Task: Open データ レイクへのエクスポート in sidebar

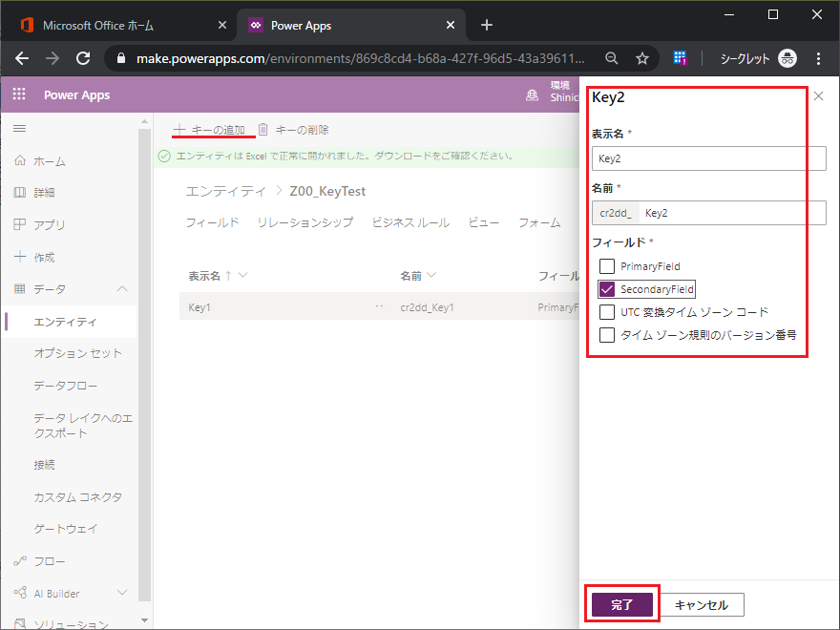Action: tap(83, 426)
